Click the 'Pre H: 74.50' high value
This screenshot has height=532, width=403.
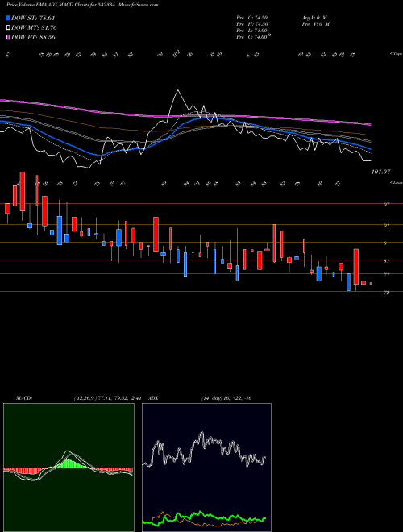click(252, 24)
